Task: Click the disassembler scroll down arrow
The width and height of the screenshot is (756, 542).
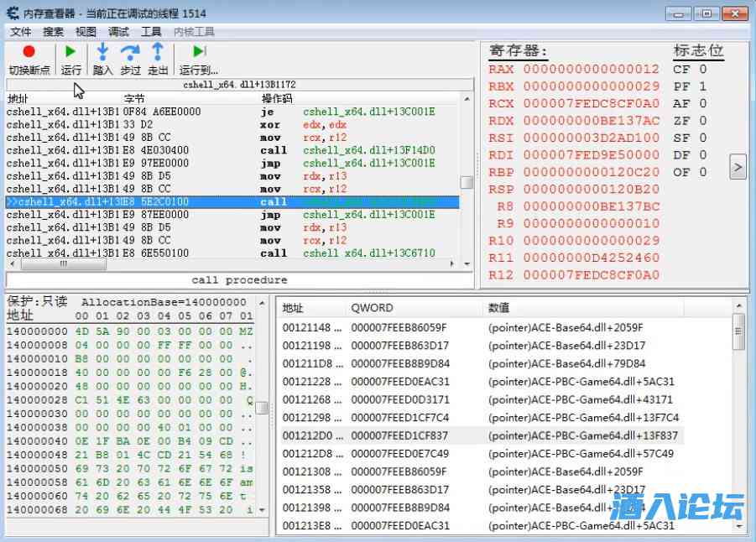Action: [x=467, y=251]
